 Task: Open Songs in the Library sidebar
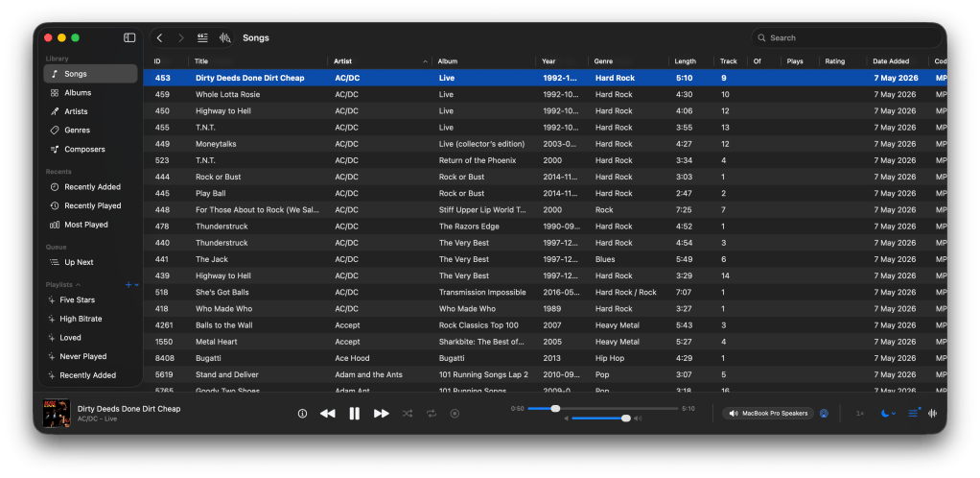(91, 74)
